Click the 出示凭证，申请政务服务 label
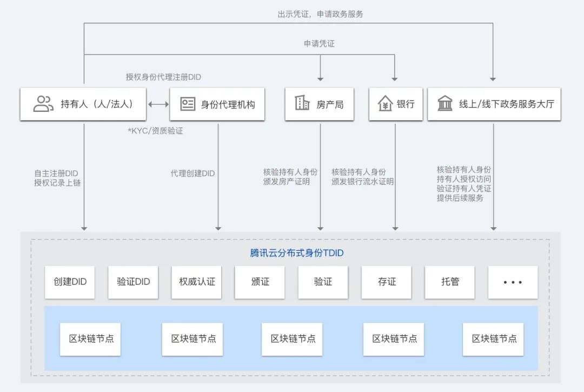The height and width of the screenshot is (392, 584). click(x=320, y=14)
